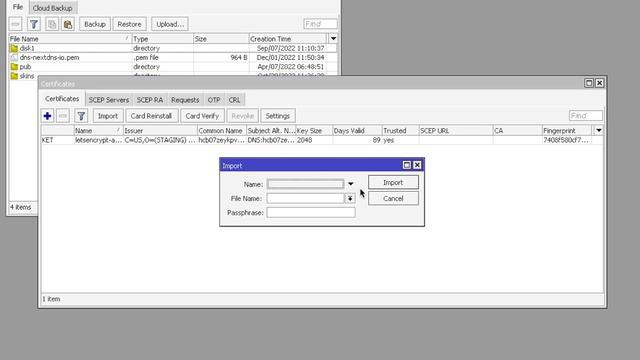640x360 pixels.
Task: Open the Cloud Backup tab
Action: 53,8
